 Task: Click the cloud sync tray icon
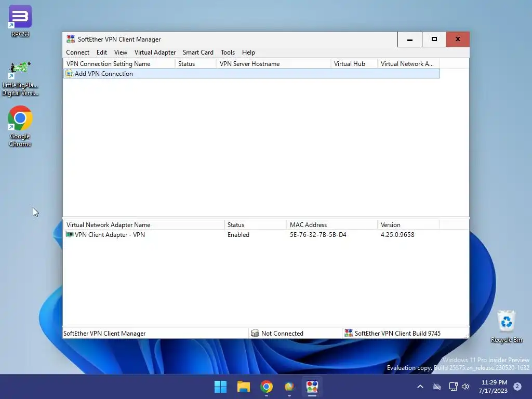[437, 387]
